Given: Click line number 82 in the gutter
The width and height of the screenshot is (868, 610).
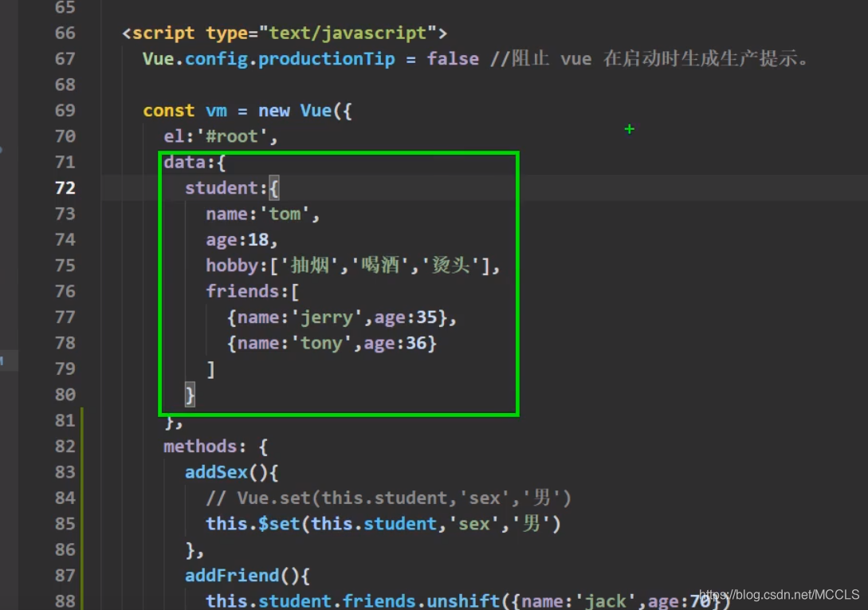Looking at the screenshot, I should (x=65, y=446).
